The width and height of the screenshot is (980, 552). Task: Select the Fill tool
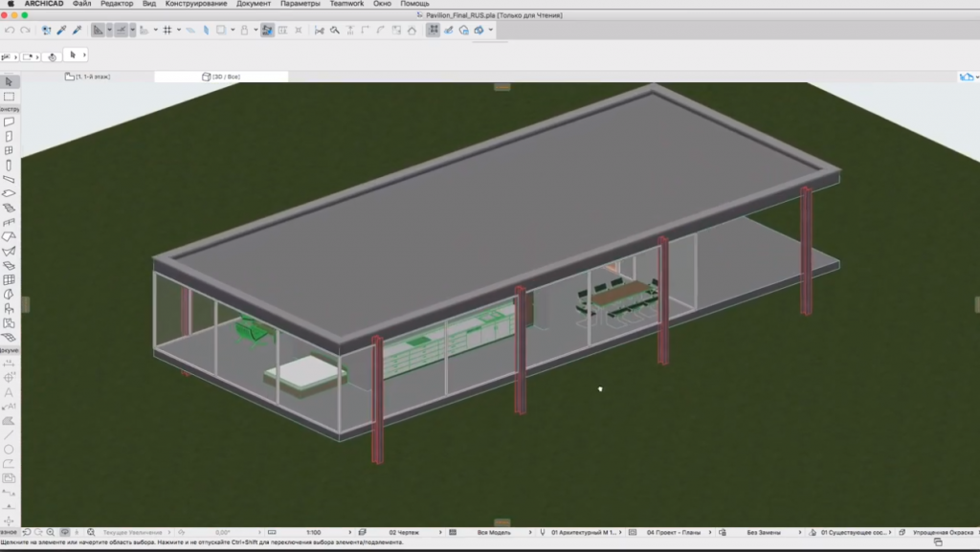[9, 421]
